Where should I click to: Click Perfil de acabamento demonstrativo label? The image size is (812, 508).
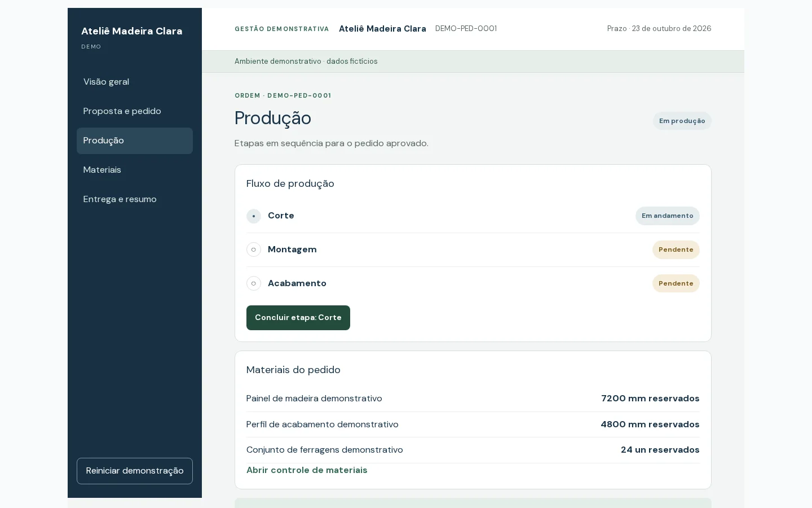point(322,424)
